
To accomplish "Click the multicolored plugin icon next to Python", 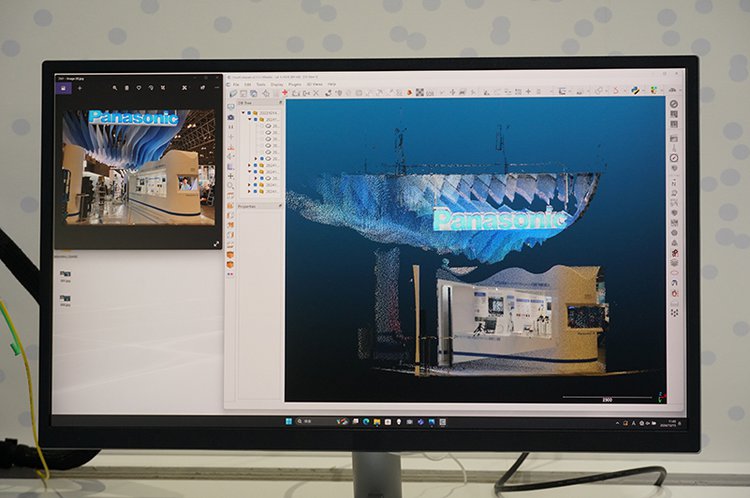I will tap(653, 90).
